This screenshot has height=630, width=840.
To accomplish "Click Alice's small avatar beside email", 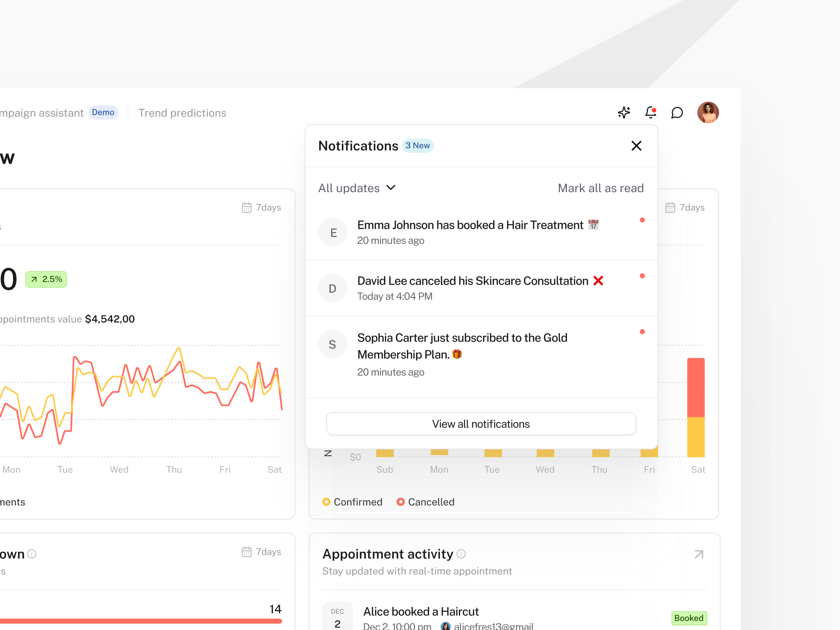I will coord(445,626).
